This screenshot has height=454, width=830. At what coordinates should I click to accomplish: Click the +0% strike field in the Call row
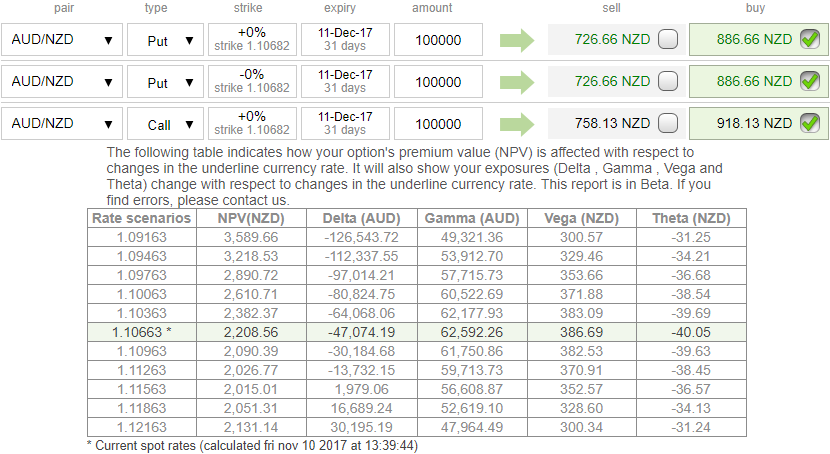click(x=253, y=124)
